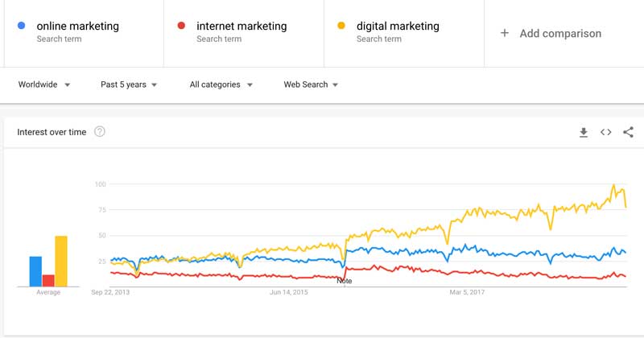
Task: Select the red dot for internet marketing
Action: [181, 26]
